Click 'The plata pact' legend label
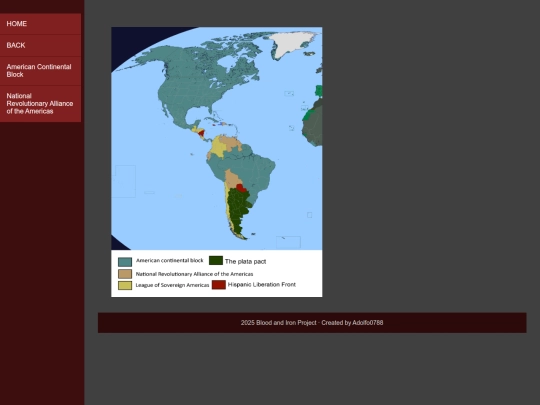The width and height of the screenshot is (540, 405). [246, 261]
